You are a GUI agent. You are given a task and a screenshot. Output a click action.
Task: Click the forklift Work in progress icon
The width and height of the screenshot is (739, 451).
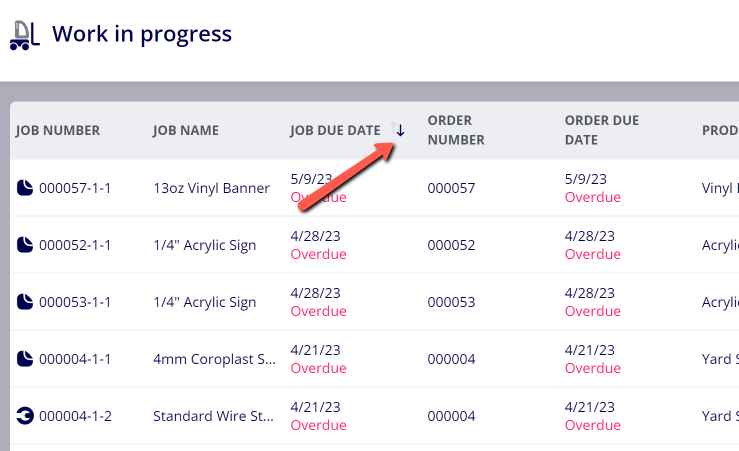click(25, 35)
